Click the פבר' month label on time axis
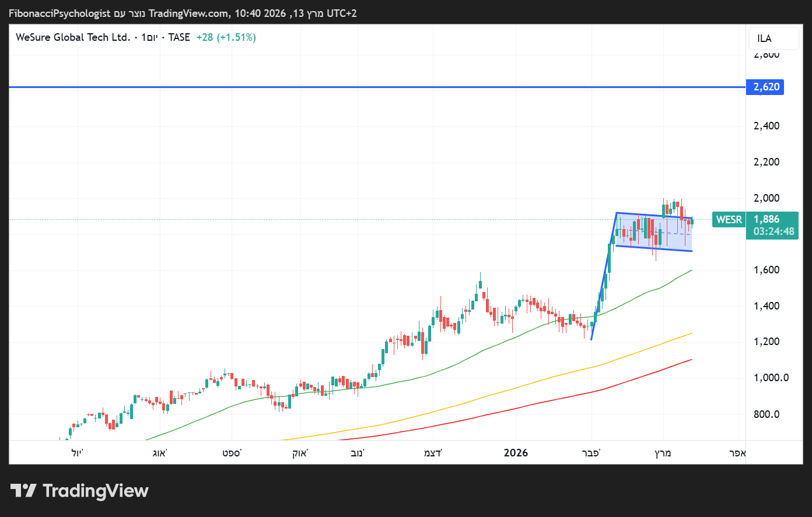 tap(591, 453)
